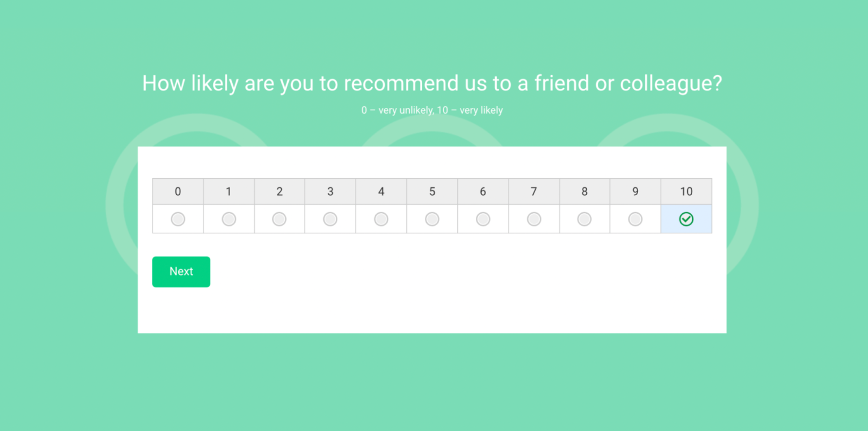
Task: Select the rating 1 radio button
Action: point(228,219)
